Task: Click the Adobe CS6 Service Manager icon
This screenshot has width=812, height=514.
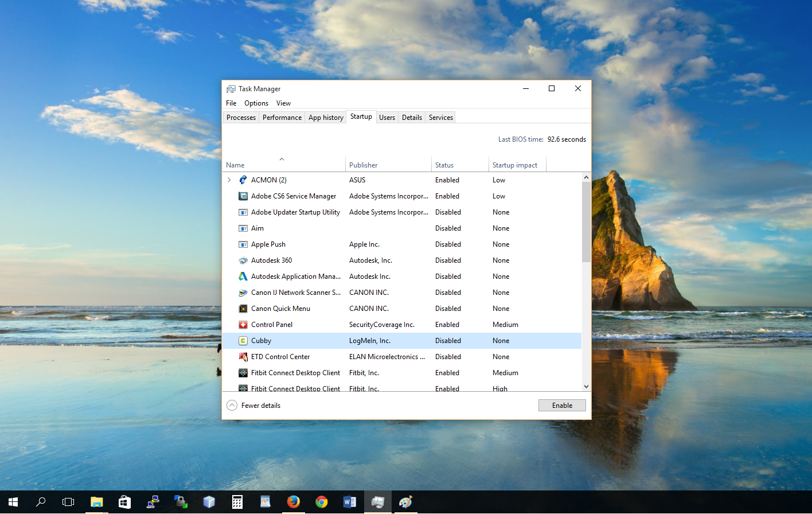Action: coord(243,196)
